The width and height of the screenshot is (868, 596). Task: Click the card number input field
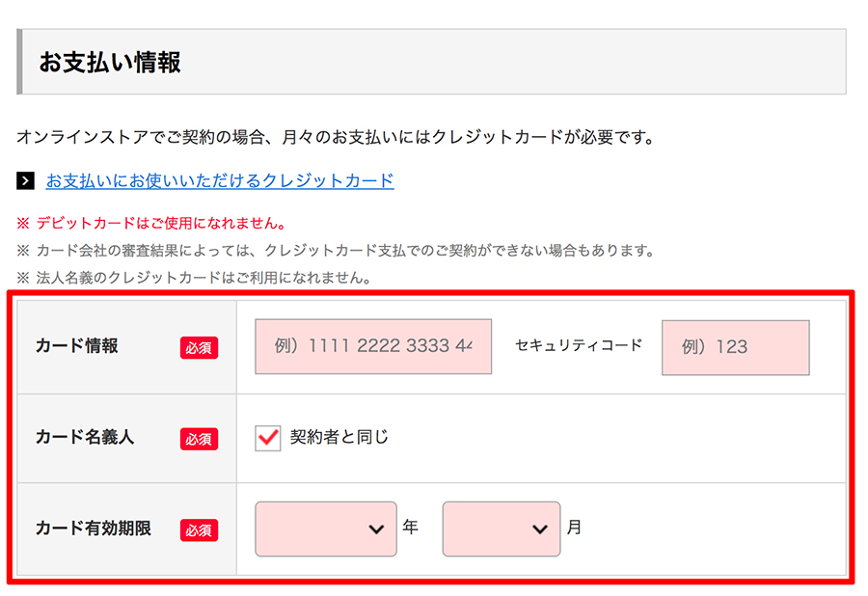point(371,347)
